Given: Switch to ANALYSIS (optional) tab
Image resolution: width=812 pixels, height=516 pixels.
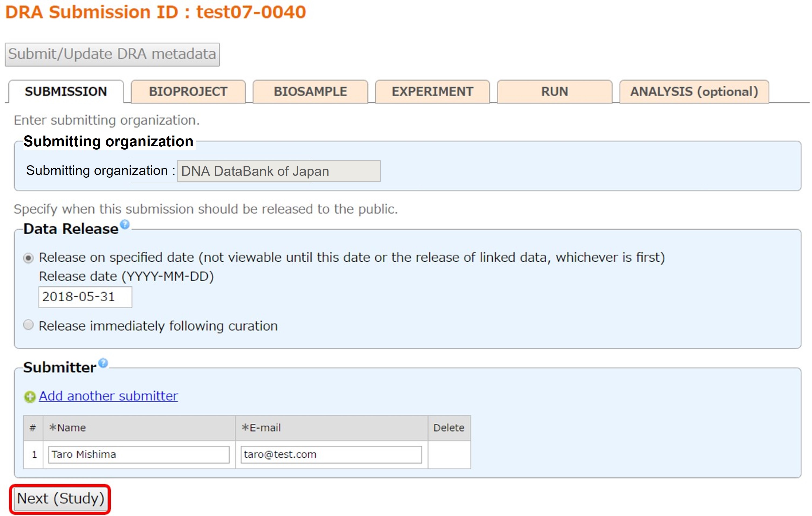Looking at the screenshot, I should coord(694,92).
